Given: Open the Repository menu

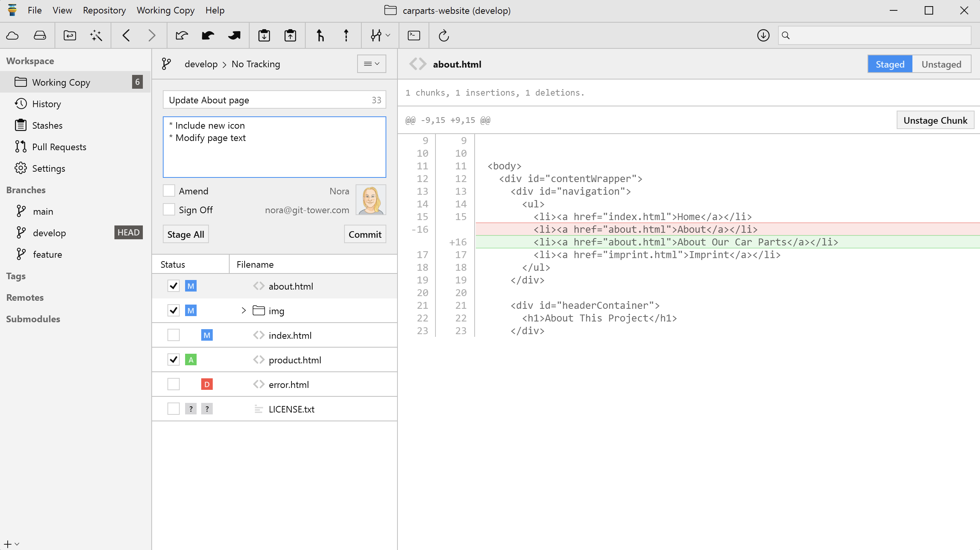Looking at the screenshot, I should 104,10.
